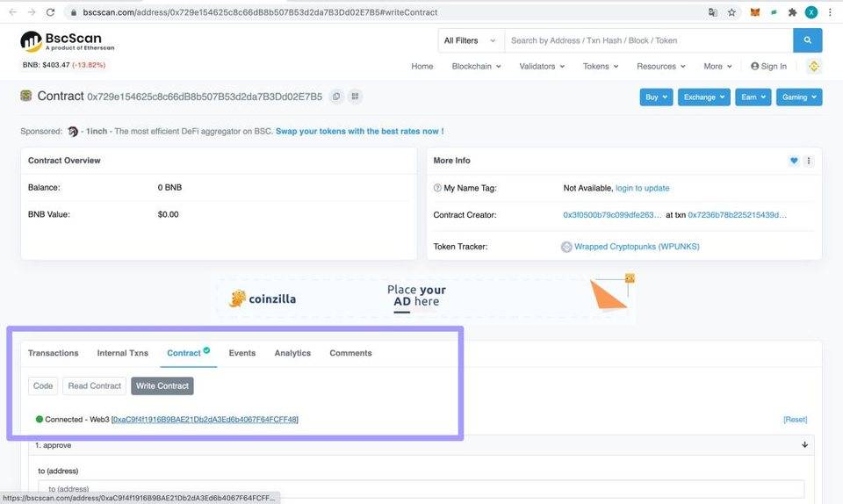Click the Write Contract button
This screenshot has height=504, width=843.
coord(162,385)
